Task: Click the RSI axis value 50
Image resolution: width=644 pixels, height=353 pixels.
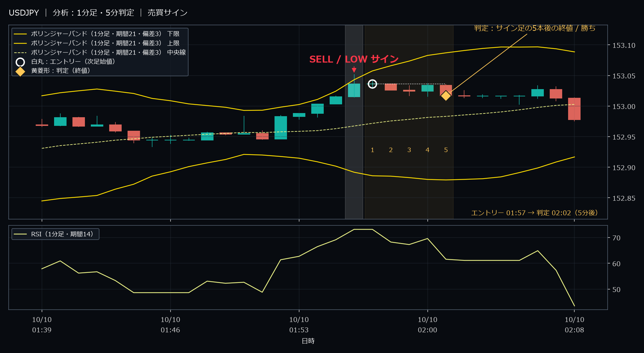Action: tap(616, 290)
